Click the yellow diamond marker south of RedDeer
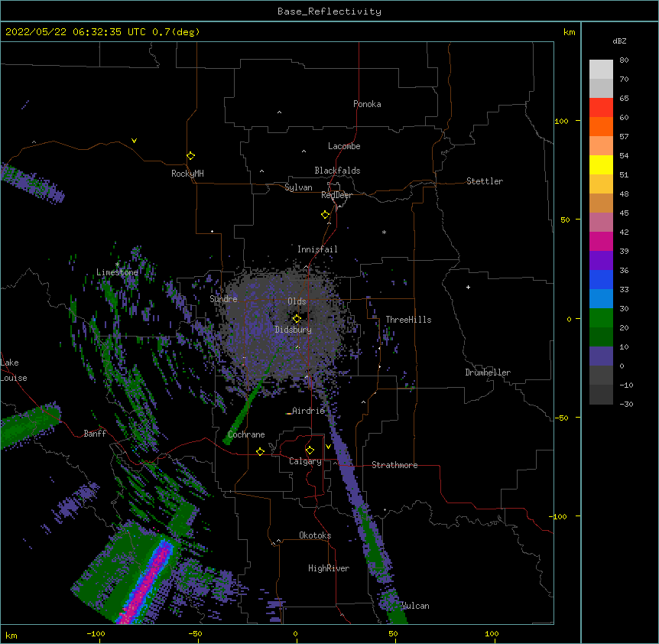 [326, 215]
